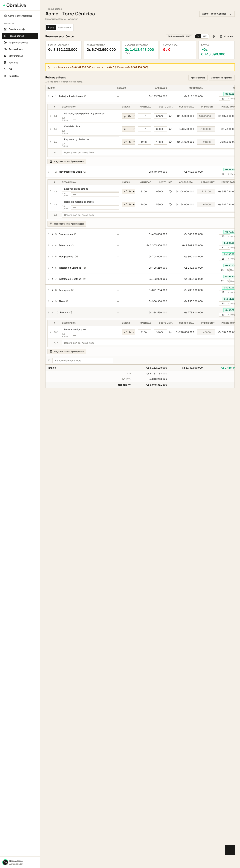Navigate to Movimientos
240x868 pixels.
[x=20, y=56]
